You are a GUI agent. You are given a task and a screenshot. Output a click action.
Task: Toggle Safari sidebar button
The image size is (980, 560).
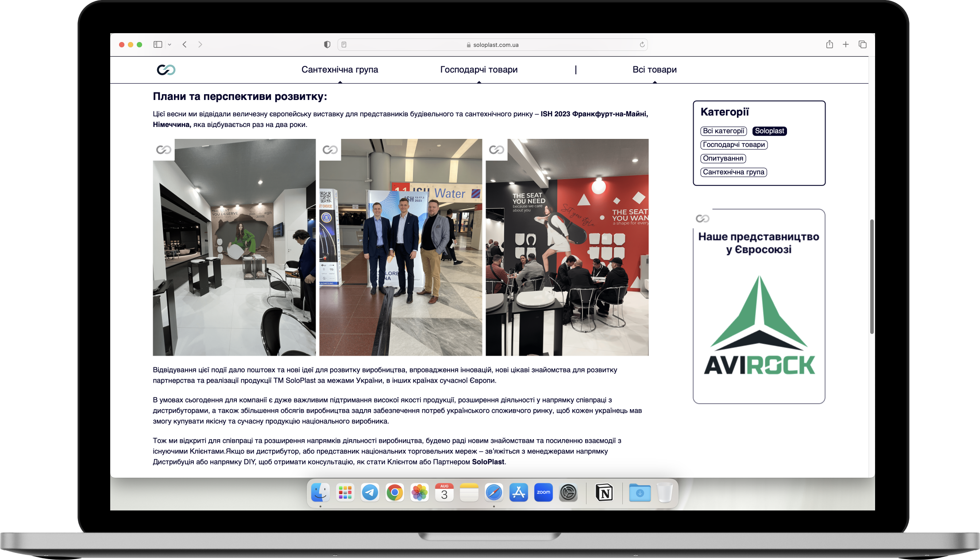158,44
